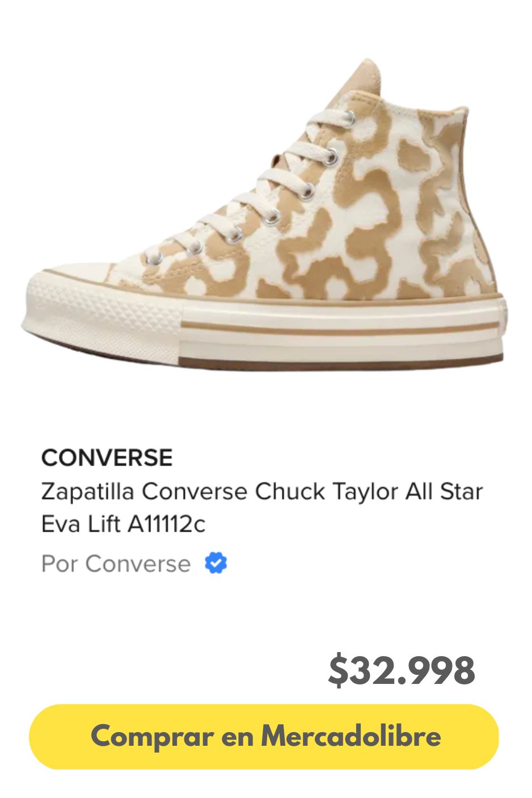
Task: Click the All Star words in the title
Action: click(444, 492)
